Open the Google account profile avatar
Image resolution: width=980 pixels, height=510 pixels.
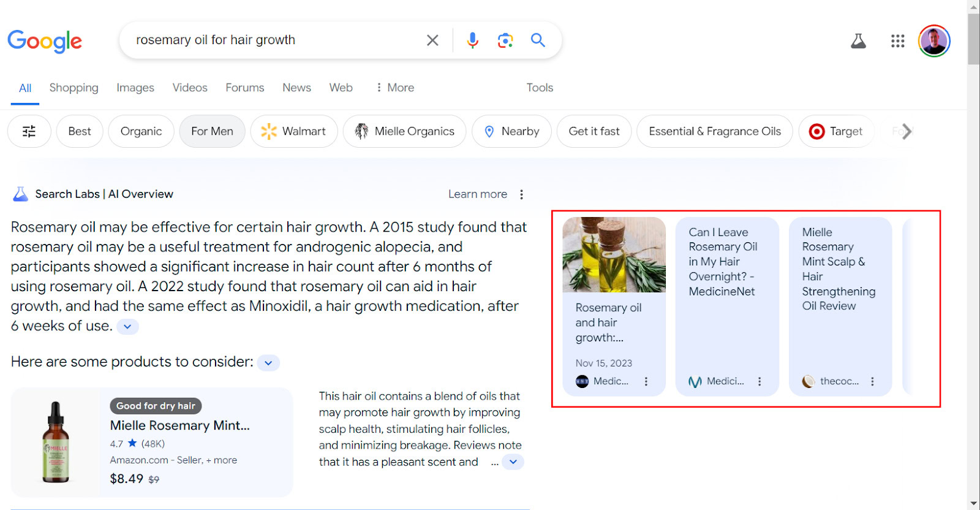click(934, 41)
